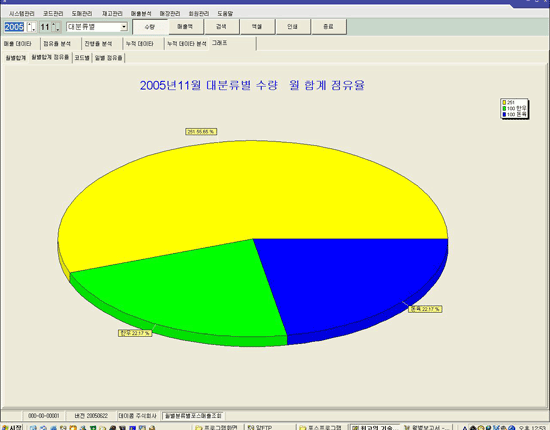Open the 매출분석 menu

click(141, 14)
